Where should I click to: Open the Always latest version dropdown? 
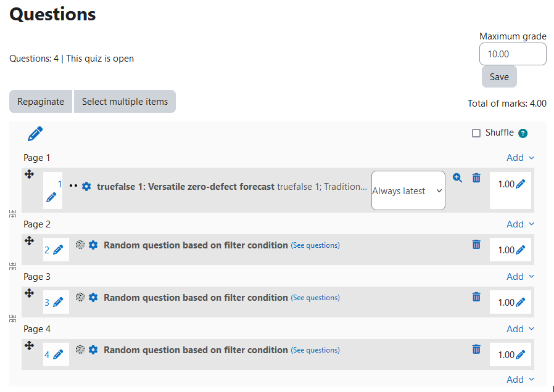point(408,190)
